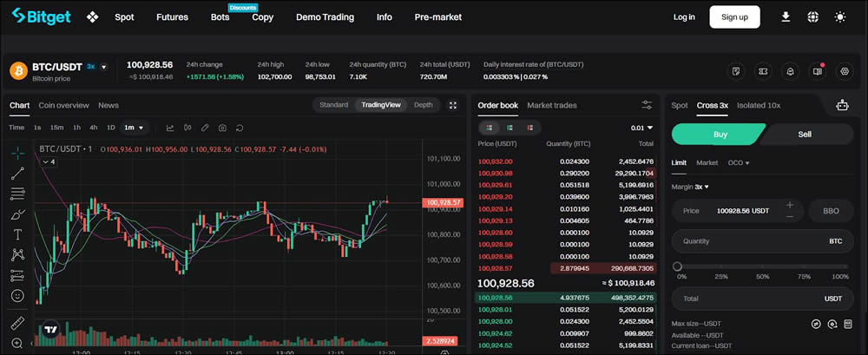Switch to the Market trades tab
The image size is (868, 355).
click(x=551, y=105)
